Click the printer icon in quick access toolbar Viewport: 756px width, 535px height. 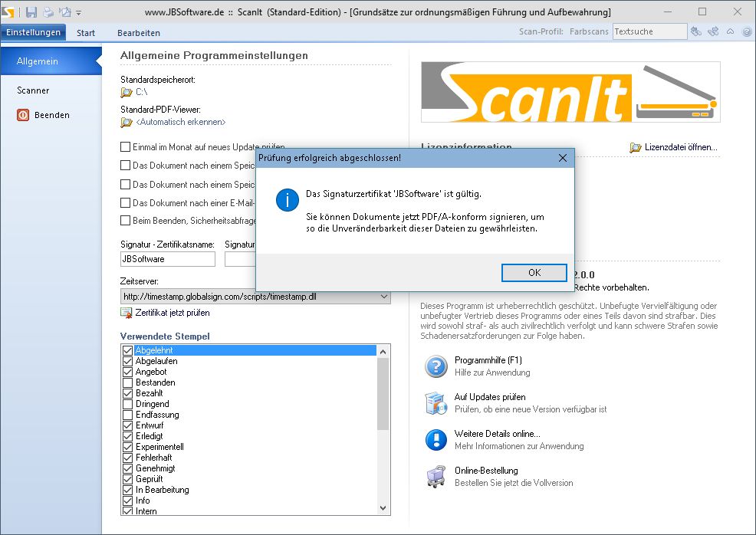[48, 12]
